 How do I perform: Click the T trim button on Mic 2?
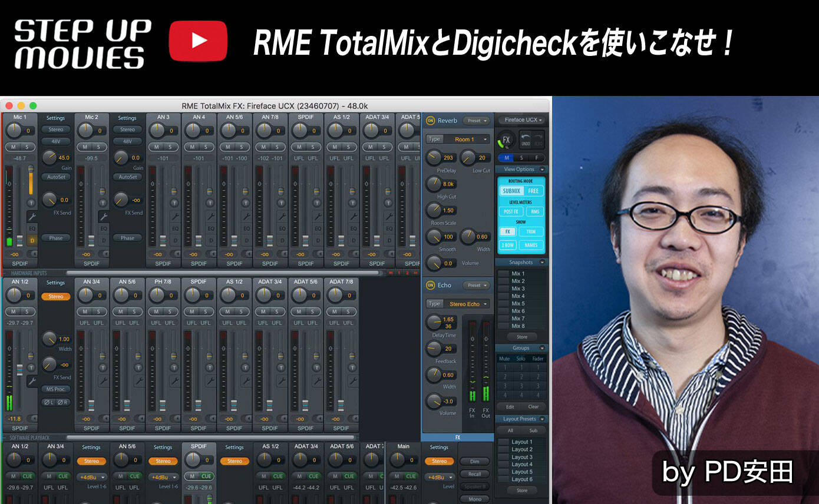click(103, 203)
